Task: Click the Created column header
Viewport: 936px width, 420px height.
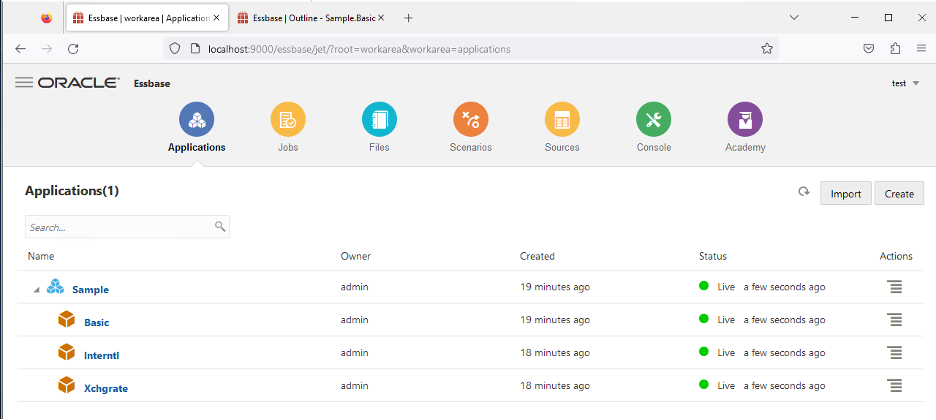Action: point(537,256)
